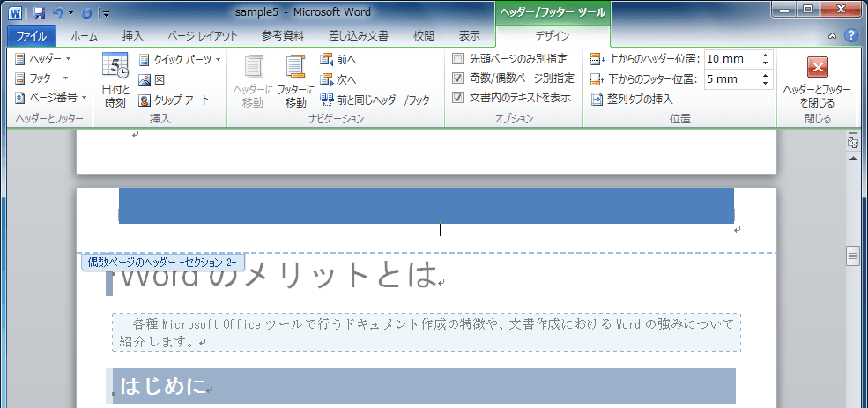Screen dimensions: 868x408
Task: Open the ページ レイアウト tab
Action: click(x=202, y=36)
